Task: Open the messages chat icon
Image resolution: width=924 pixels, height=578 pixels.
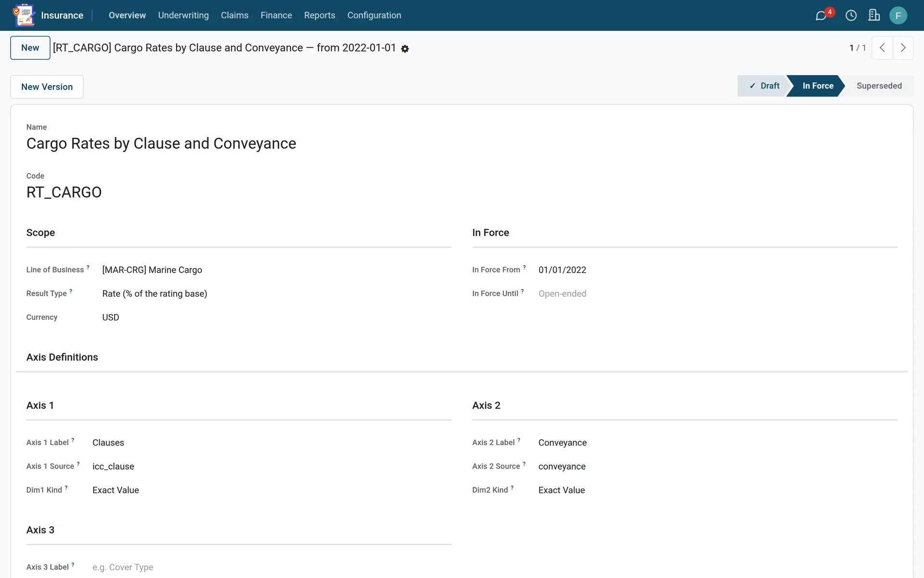Action: pyautogui.click(x=821, y=16)
